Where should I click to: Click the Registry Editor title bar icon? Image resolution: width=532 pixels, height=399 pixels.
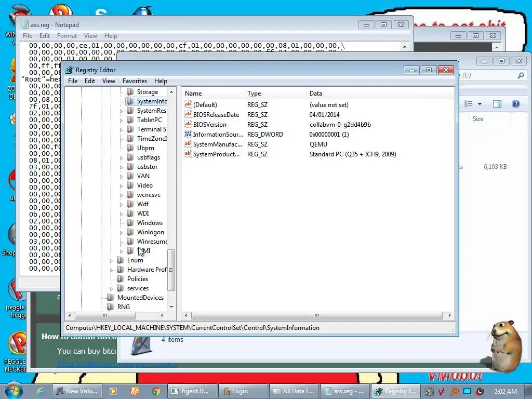tap(70, 70)
